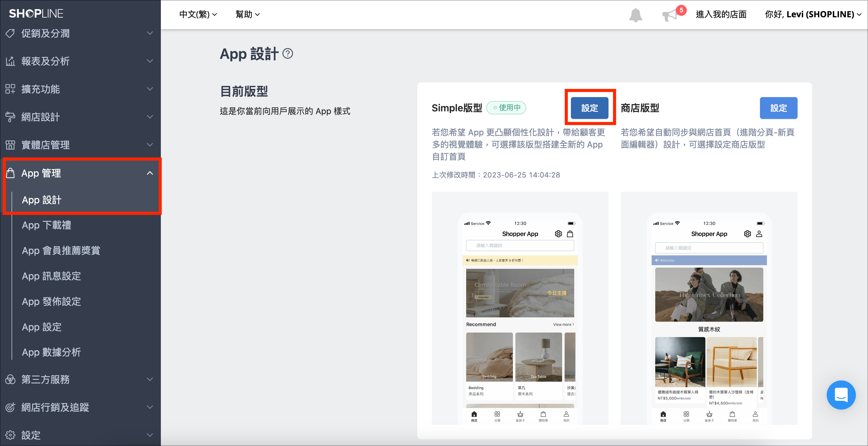Open the Levi (SHOPLINE) account dropdown
The height and width of the screenshot is (446, 868).
coord(813,15)
